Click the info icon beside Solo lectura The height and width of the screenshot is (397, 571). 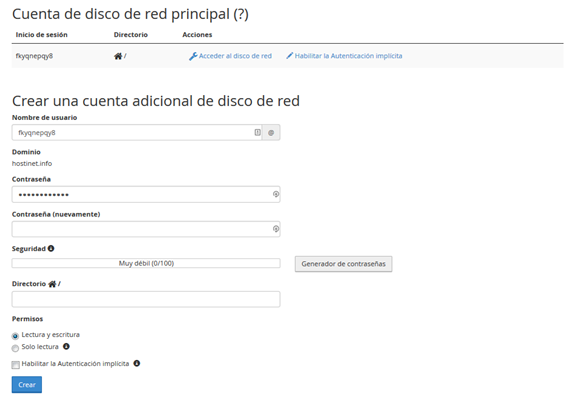[x=66, y=346]
